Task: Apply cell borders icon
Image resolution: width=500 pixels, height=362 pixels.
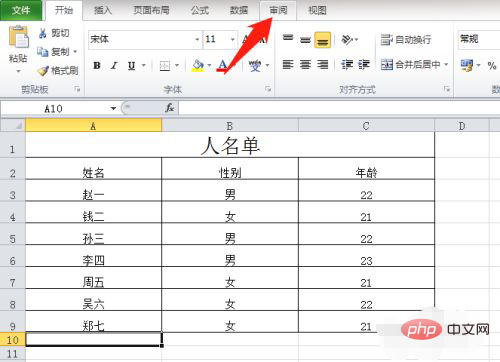Action: 165,66
